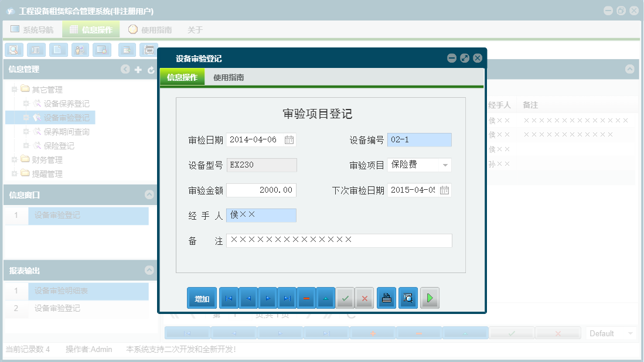Navigate to the next record
This screenshot has width=644, height=362.
(268, 298)
